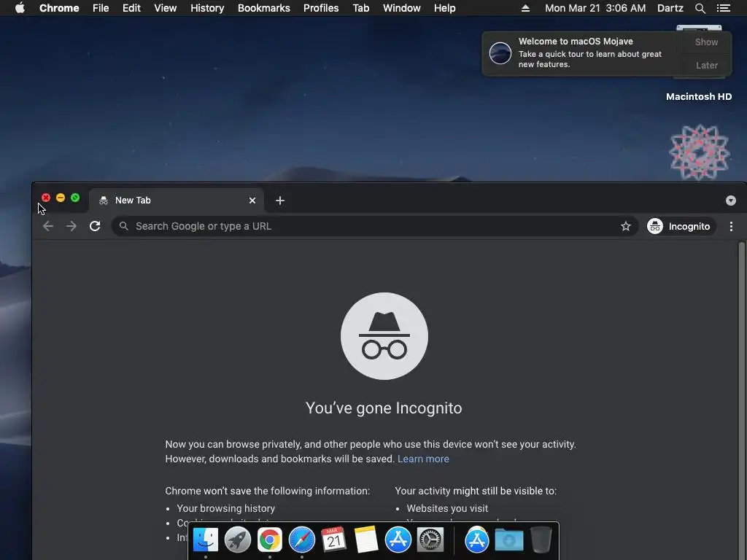This screenshot has height=560, width=747.
Task: Click the date and time in menu bar
Action: tap(595, 8)
